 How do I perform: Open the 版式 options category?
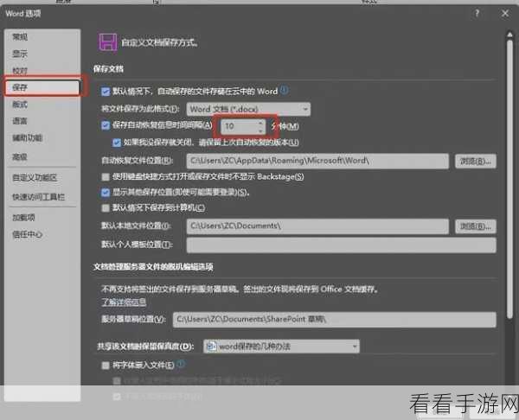click(x=42, y=105)
